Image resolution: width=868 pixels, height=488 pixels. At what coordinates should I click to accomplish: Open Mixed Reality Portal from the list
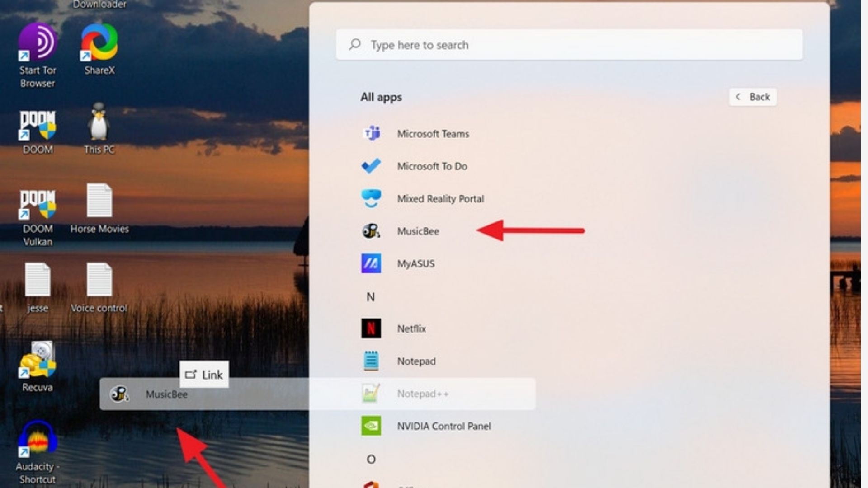(440, 199)
